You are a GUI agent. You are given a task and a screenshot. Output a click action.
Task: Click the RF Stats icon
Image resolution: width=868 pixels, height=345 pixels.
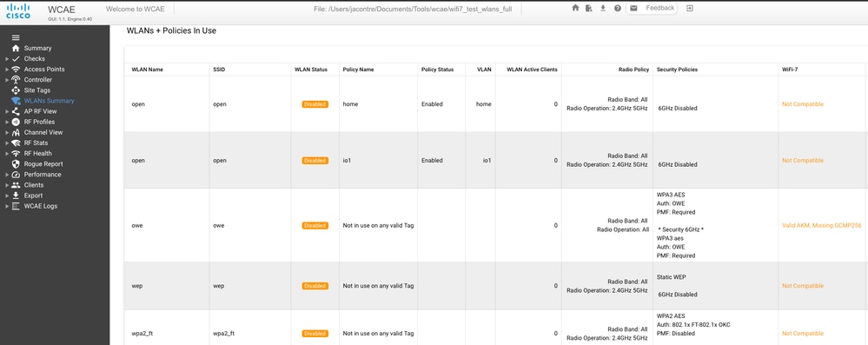point(16,143)
